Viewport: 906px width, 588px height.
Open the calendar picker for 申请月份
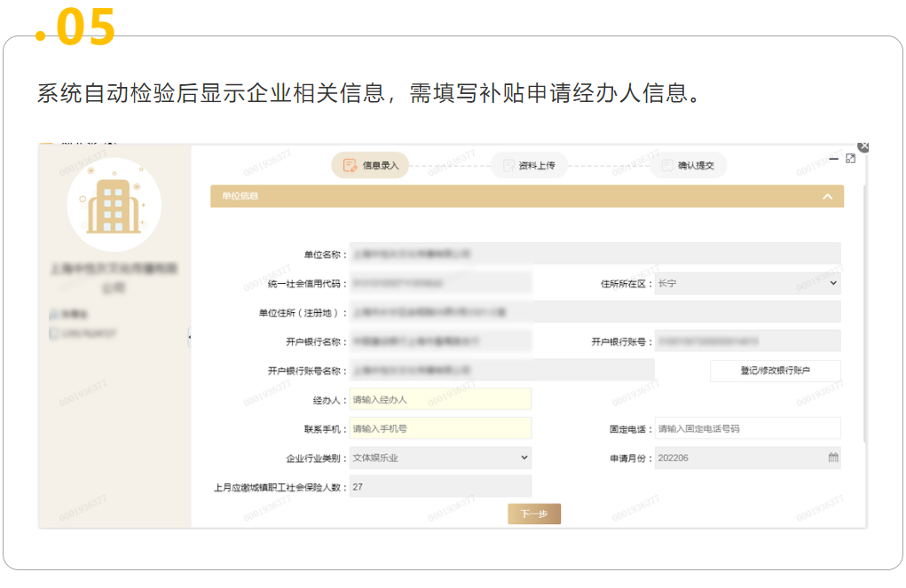pyautogui.click(x=832, y=458)
